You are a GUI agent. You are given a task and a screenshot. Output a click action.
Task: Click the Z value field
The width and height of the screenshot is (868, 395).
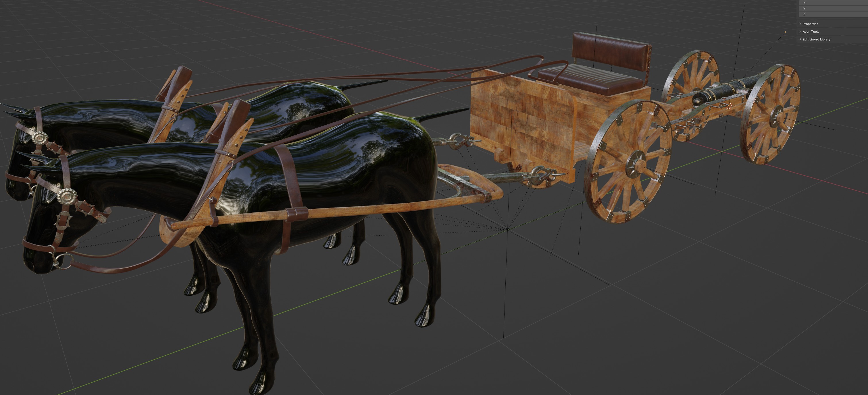click(x=834, y=14)
